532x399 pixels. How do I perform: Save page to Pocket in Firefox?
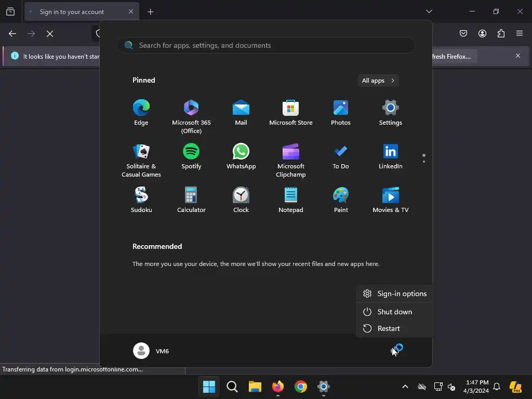pyautogui.click(x=463, y=33)
